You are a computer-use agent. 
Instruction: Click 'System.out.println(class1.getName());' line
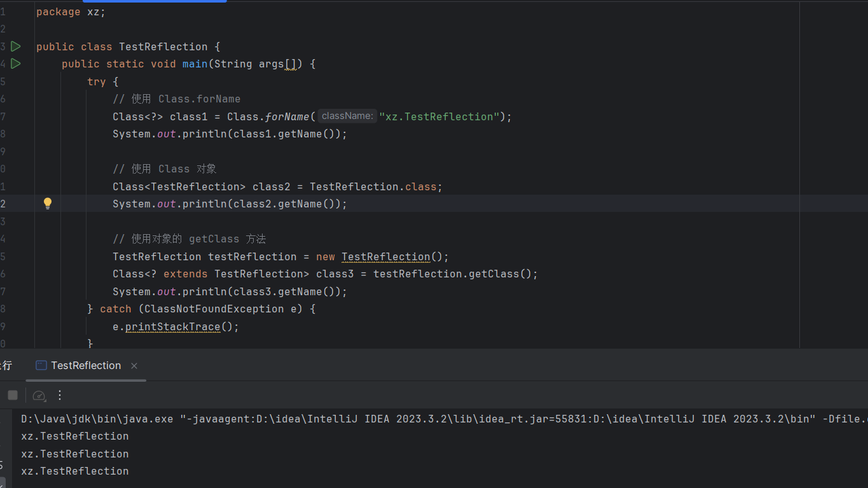[x=230, y=134]
